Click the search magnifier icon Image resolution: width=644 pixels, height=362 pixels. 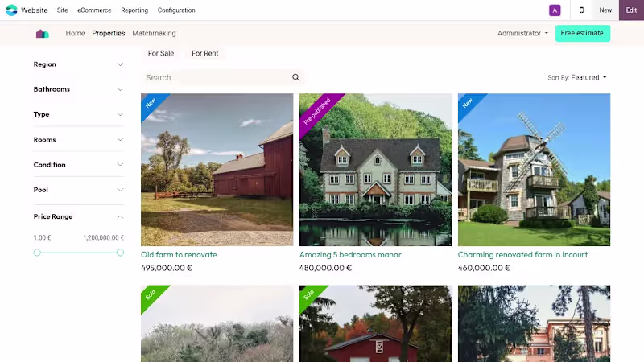click(295, 77)
